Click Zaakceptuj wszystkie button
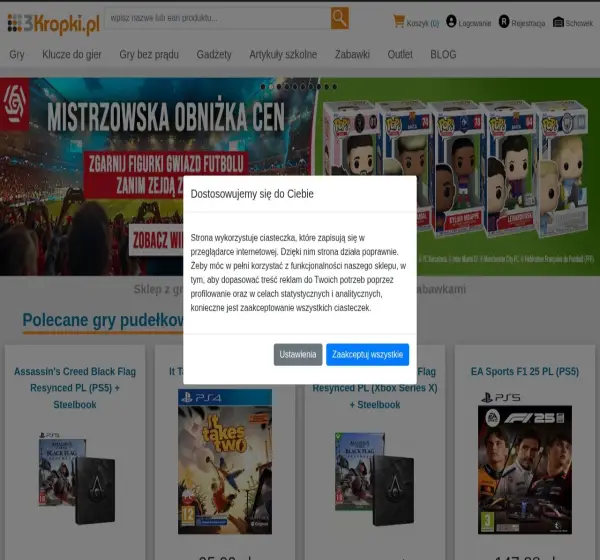Image resolution: width=600 pixels, height=560 pixels. pyautogui.click(x=367, y=354)
